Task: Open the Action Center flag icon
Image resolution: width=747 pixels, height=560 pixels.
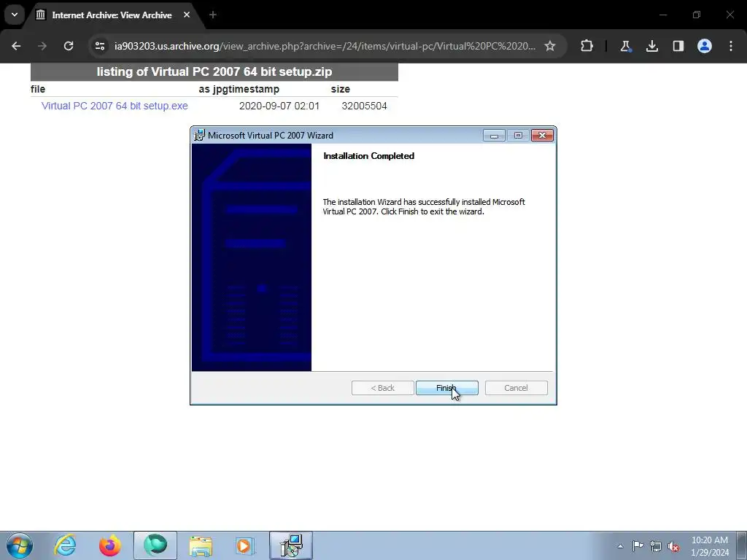Action: click(x=638, y=546)
